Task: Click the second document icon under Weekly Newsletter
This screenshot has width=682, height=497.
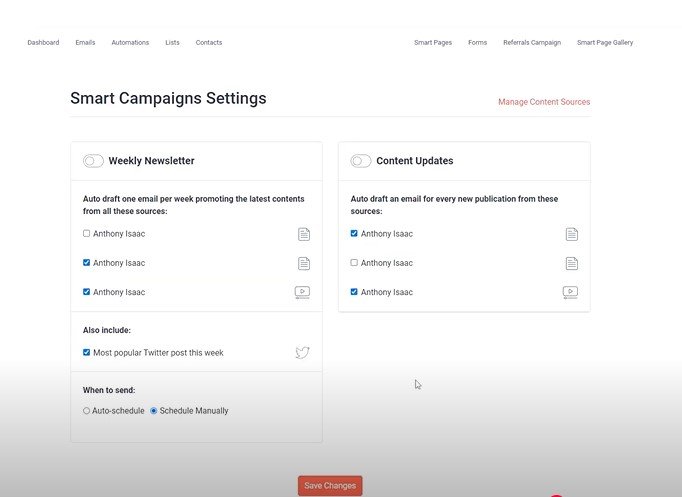Action: 304,263
